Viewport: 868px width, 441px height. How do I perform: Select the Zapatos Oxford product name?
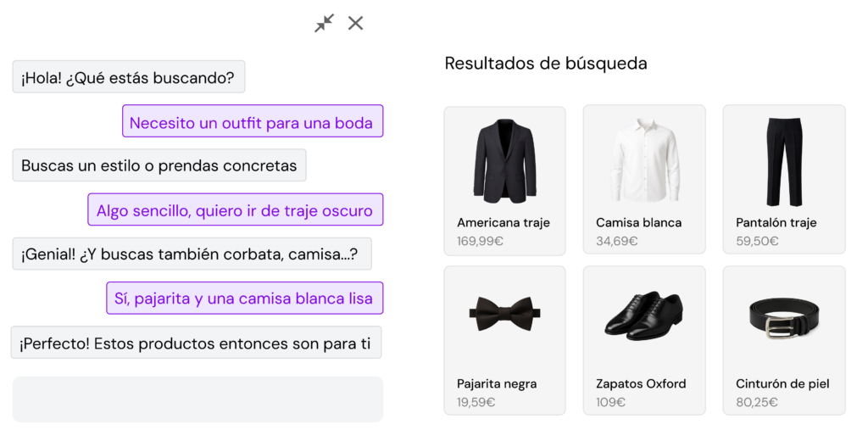click(641, 384)
